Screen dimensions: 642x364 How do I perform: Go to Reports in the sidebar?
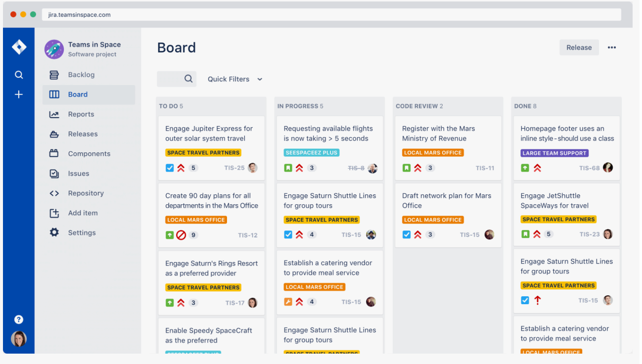tap(81, 114)
